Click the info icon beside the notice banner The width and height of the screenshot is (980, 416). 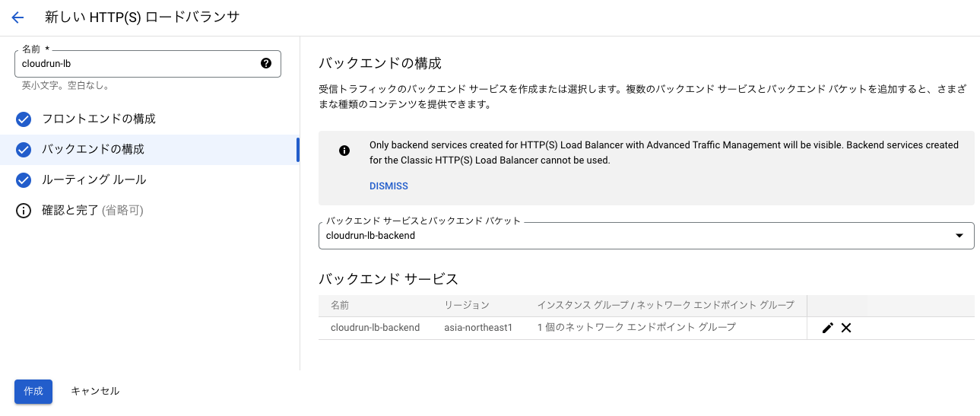pyautogui.click(x=344, y=151)
